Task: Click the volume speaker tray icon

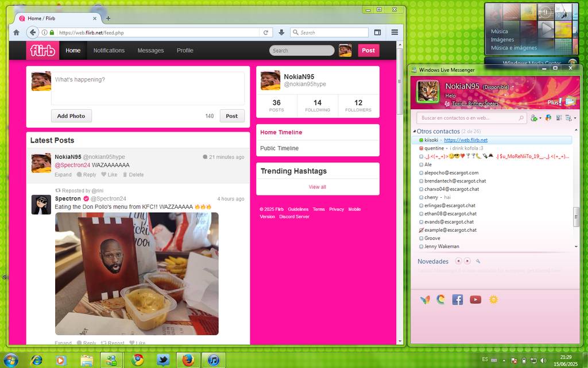Action: [543, 361]
